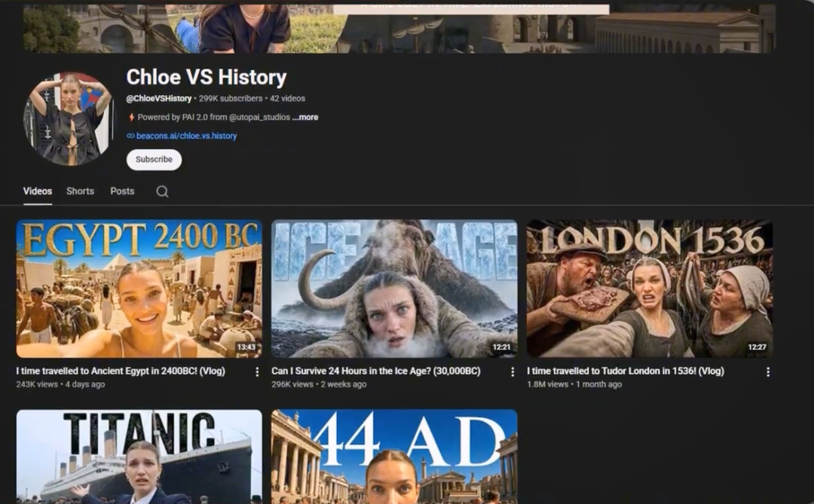Click the lightning bolt icon in description
Viewport: 814px width, 504px height.
coord(131,118)
